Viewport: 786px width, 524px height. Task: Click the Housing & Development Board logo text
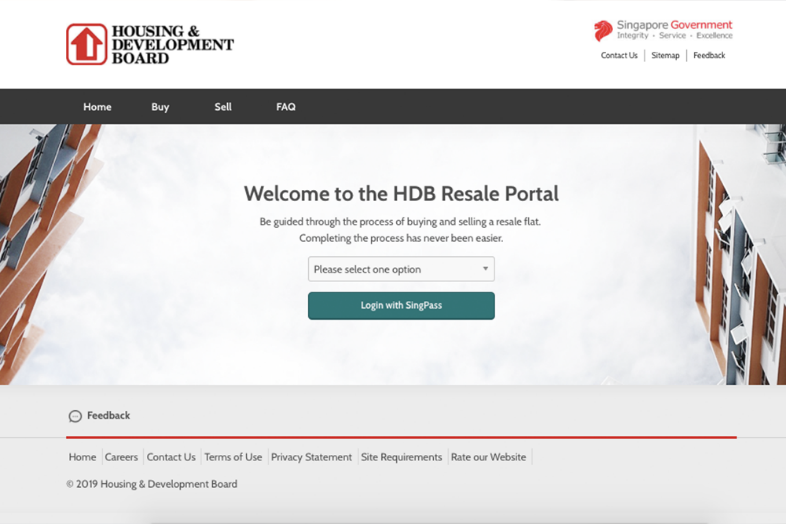pyautogui.click(x=172, y=45)
